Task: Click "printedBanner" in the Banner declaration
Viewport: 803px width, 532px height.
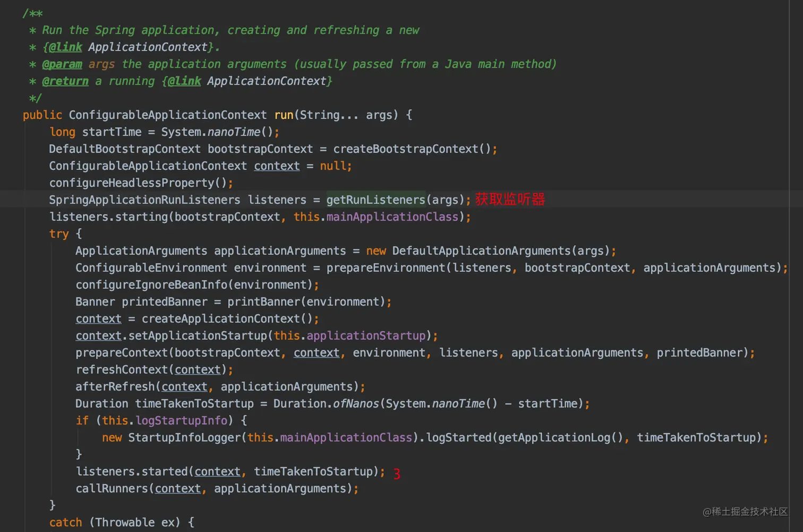Action: [x=165, y=302]
